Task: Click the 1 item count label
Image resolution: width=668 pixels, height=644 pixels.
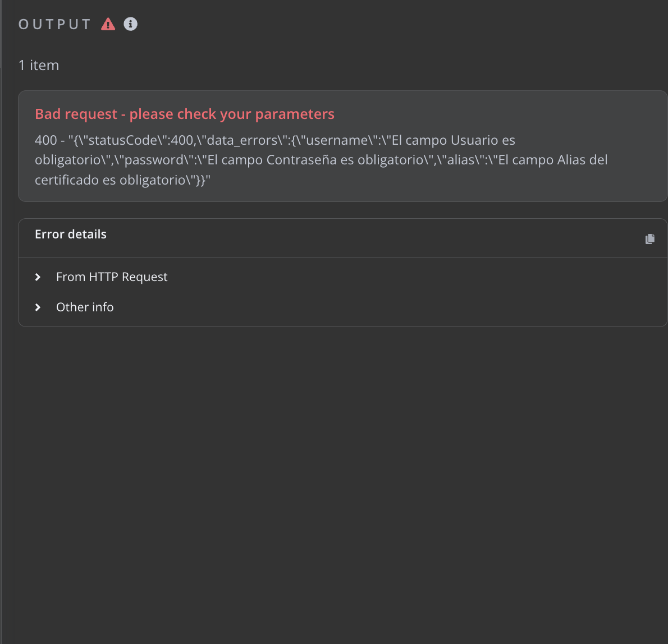Action: (39, 66)
